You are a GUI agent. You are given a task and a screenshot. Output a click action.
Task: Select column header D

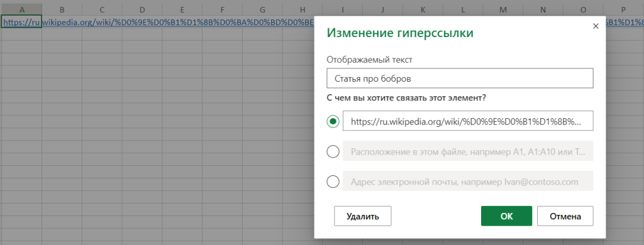pyautogui.click(x=142, y=9)
